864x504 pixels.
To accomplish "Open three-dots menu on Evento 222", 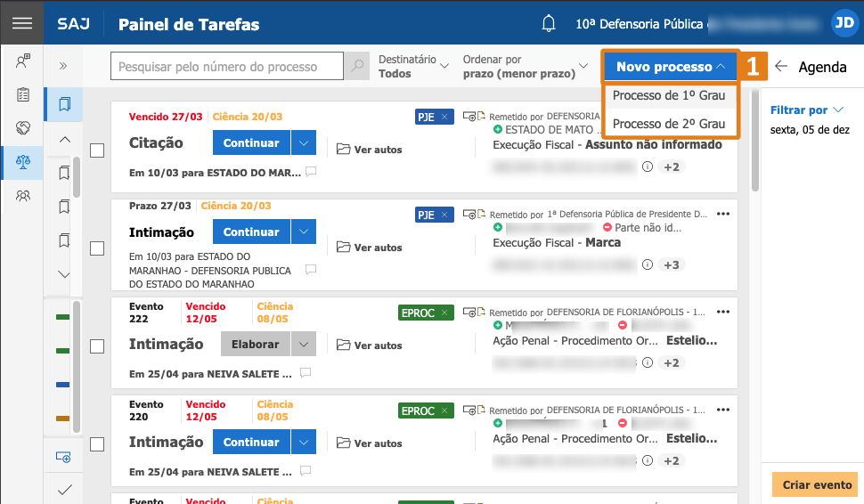I will tap(723, 312).
